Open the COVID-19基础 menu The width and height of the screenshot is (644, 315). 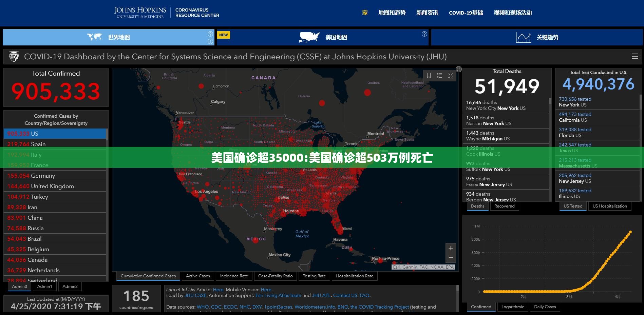466,13
